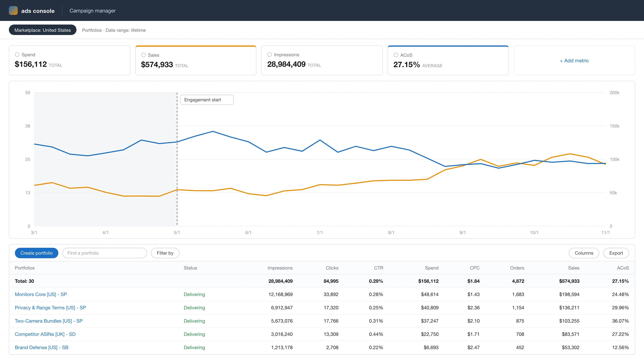
Task: Click the Export button
Action: tap(616, 253)
